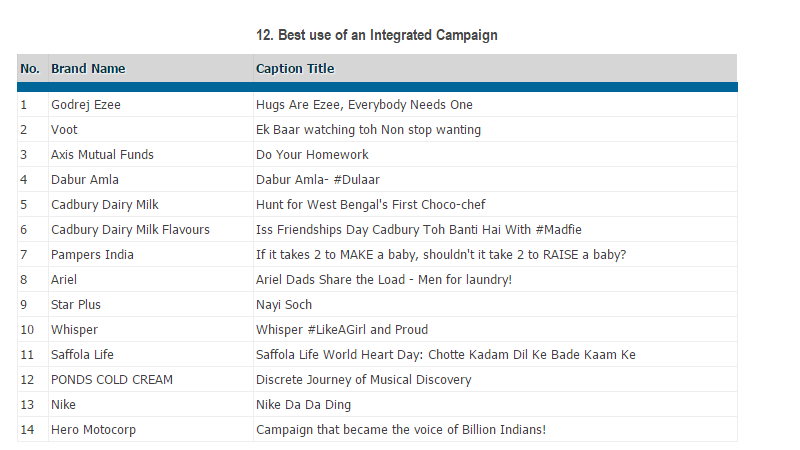Select the Dabur Amla brand name
Viewport: 800px width, 450px height.
pos(85,180)
